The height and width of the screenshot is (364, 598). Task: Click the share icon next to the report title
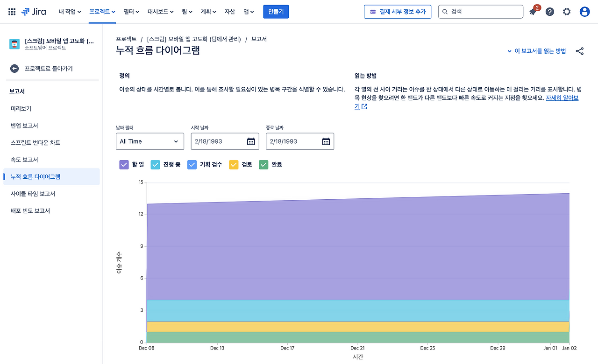[x=580, y=51]
